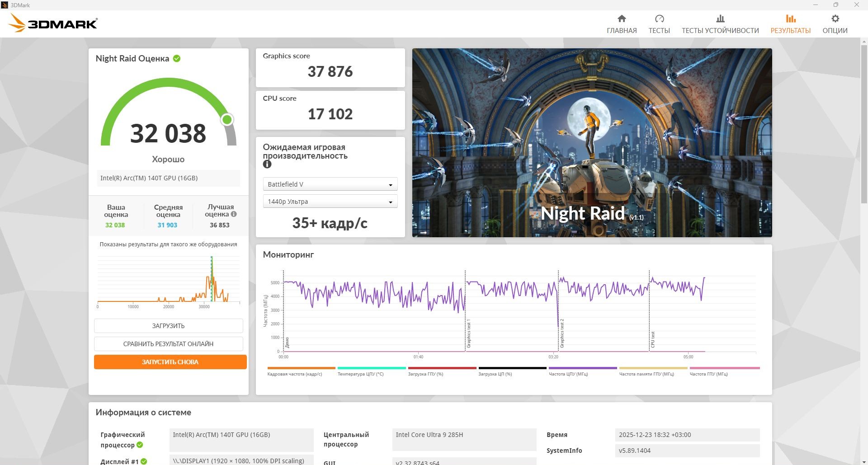This screenshot has width=868, height=465.
Task: Open the Опции gear icon
Action: coord(835,19)
